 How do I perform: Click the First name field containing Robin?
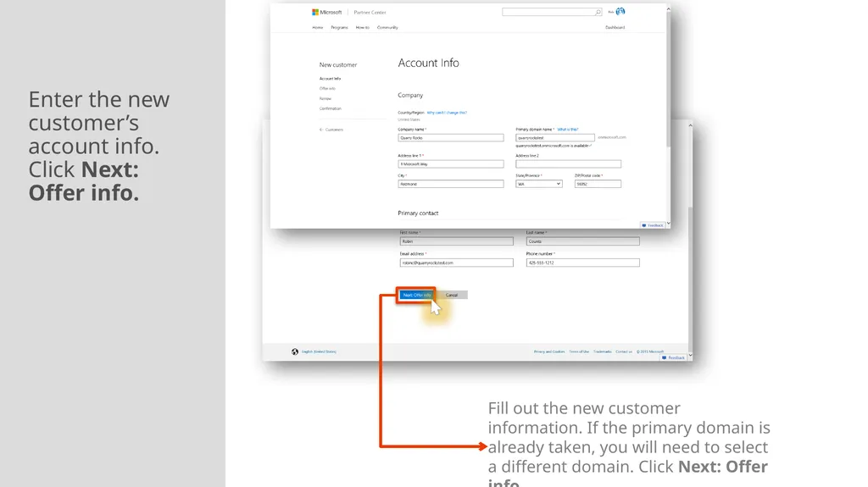(x=457, y=242)
